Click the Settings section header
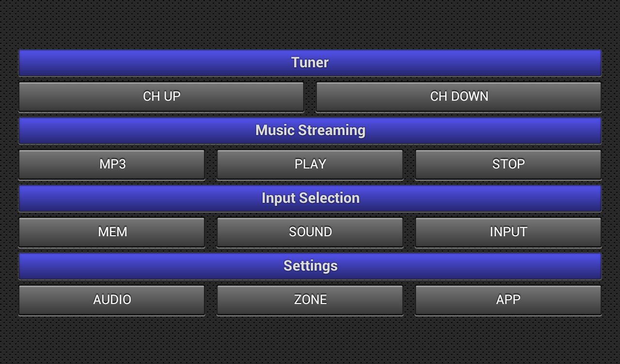The height and width of the screenshot is (364, 620). [x=310, y=266]
